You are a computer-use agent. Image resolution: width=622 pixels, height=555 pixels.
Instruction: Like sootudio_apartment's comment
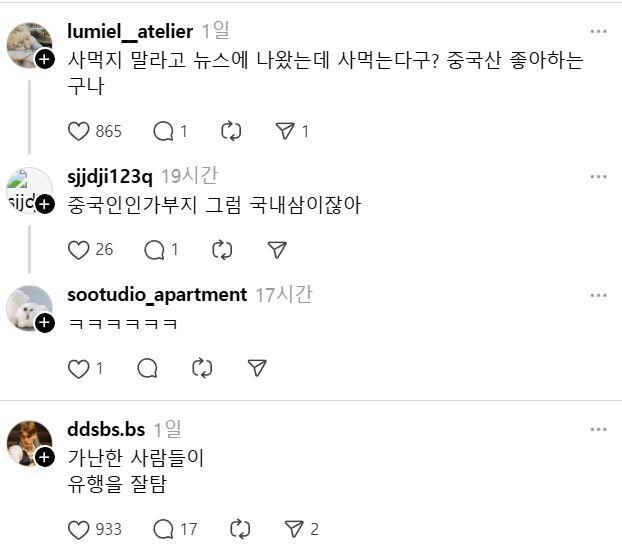point(79,368)
